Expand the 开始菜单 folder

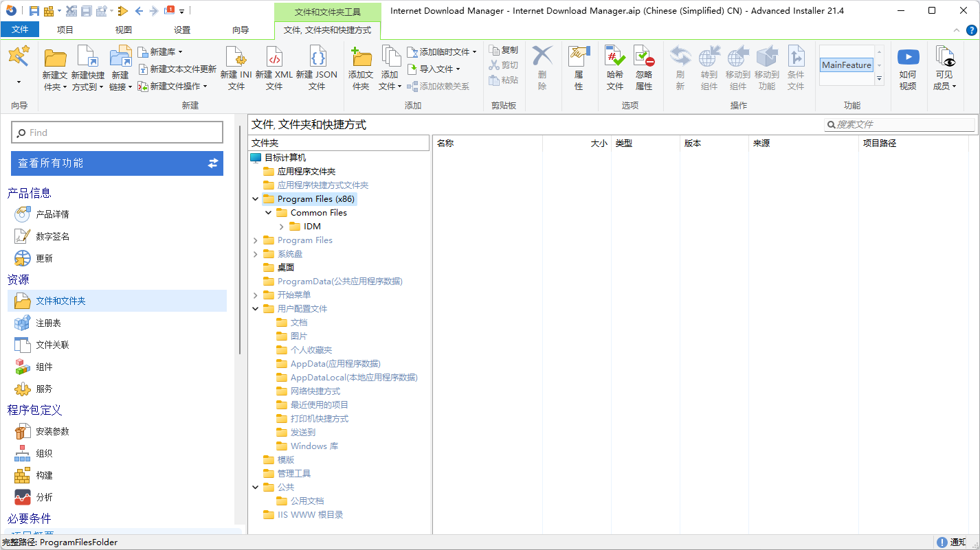click(256, 295)
